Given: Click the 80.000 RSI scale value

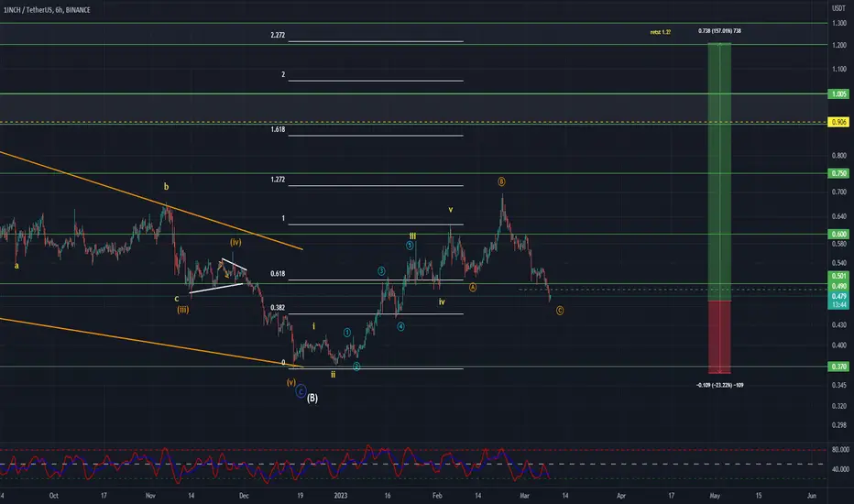Looking at the screenshot, I should (840, 450).
